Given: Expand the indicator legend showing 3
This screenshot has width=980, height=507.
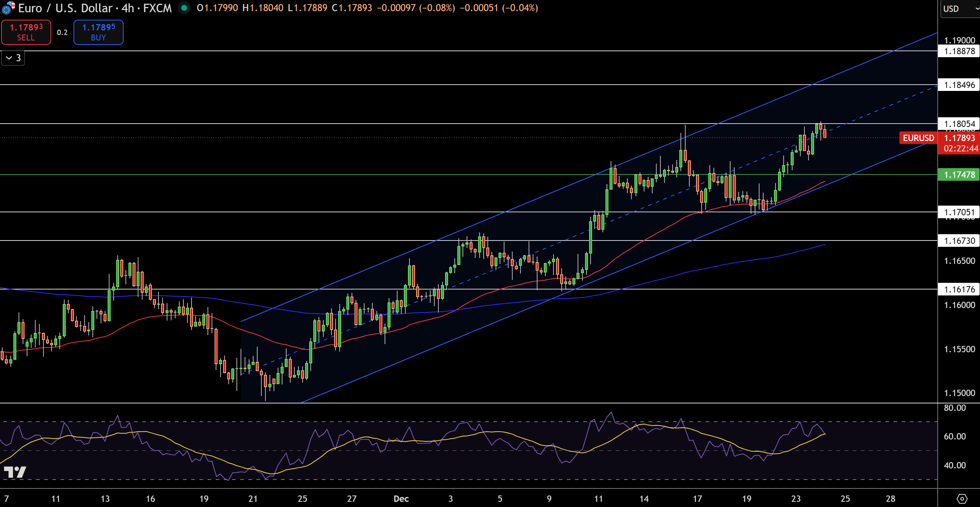Looking at the screenshot, I should 13,58.
